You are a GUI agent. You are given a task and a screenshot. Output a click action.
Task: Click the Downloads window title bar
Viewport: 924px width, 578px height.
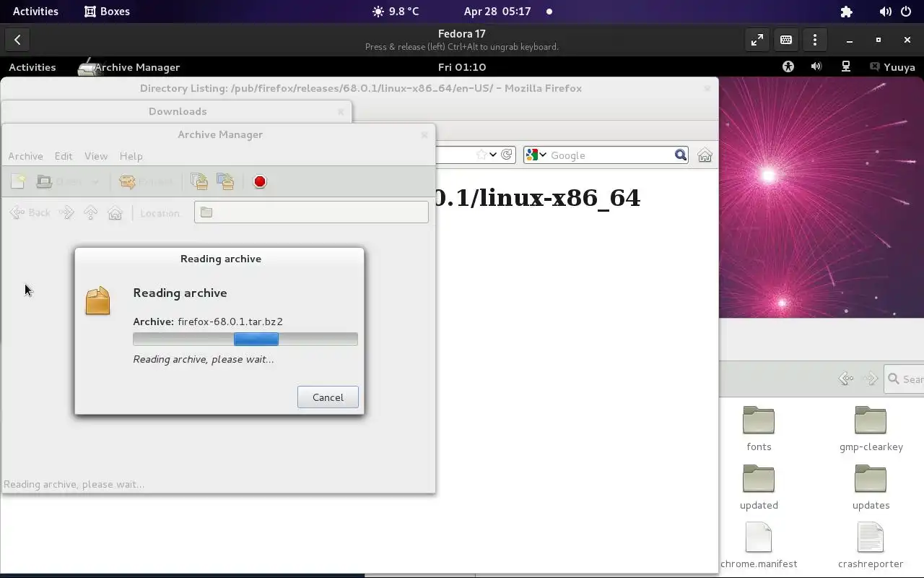pyautogui.click(x=178, y=111)
